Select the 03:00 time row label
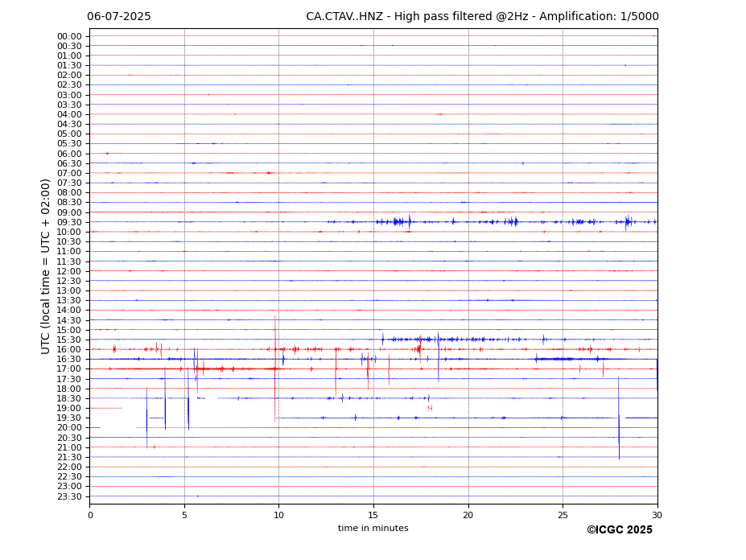 click(69, 95)
